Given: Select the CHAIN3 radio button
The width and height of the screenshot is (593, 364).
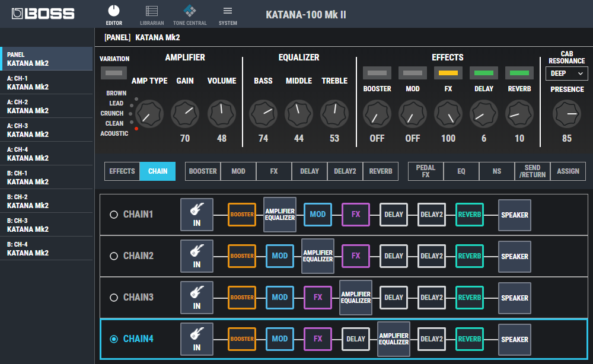Looking at the screenshot, I should point(113,298).
